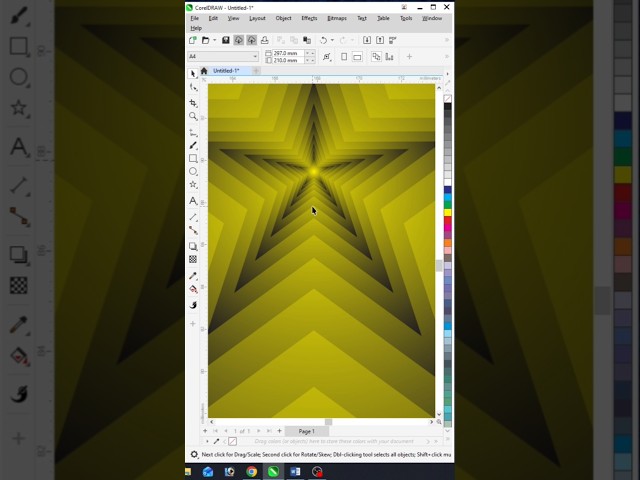Screen dimensions: 640x480
Task: Open the Help menu
Action: (x=196, y=28)
